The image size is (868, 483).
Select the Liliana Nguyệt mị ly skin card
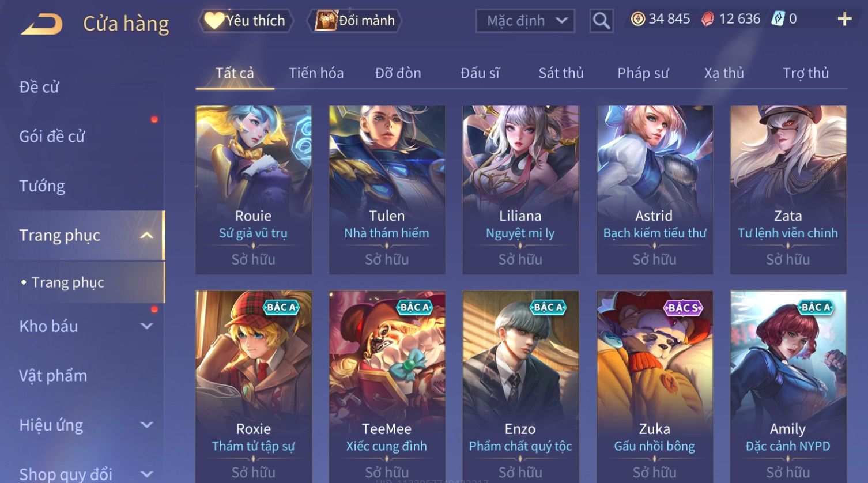click(x=520, y=190)
